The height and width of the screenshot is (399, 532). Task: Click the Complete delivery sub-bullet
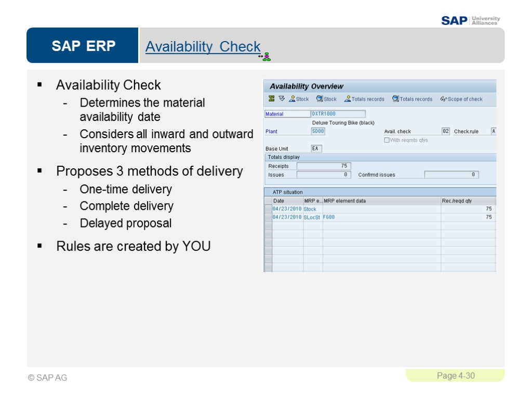tap(127, 206)
